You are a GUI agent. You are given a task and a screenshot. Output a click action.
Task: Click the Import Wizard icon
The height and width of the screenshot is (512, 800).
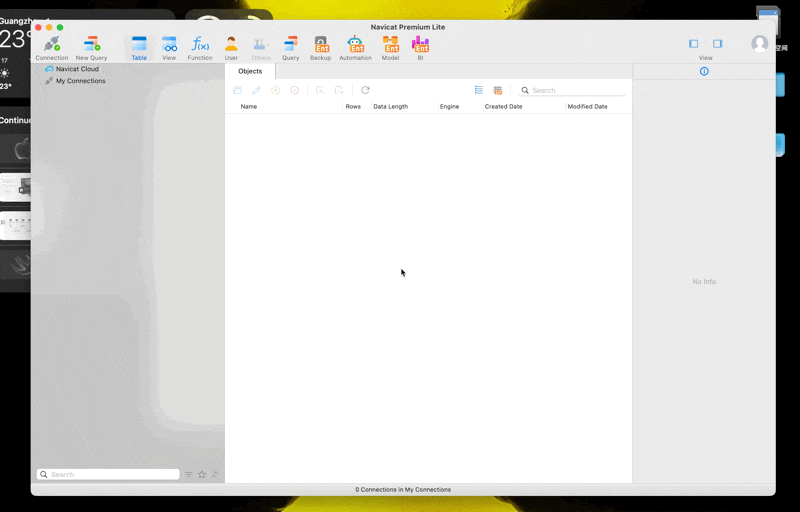point(320,90)
